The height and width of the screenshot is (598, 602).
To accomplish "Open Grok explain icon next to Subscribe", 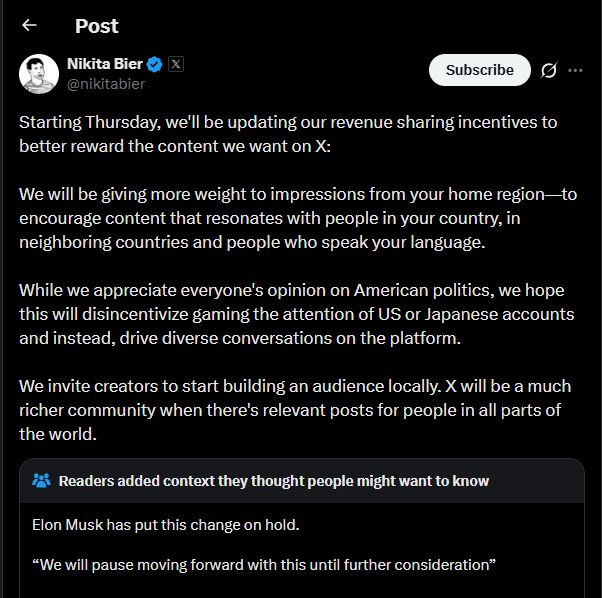I will [x=548, y=70].
